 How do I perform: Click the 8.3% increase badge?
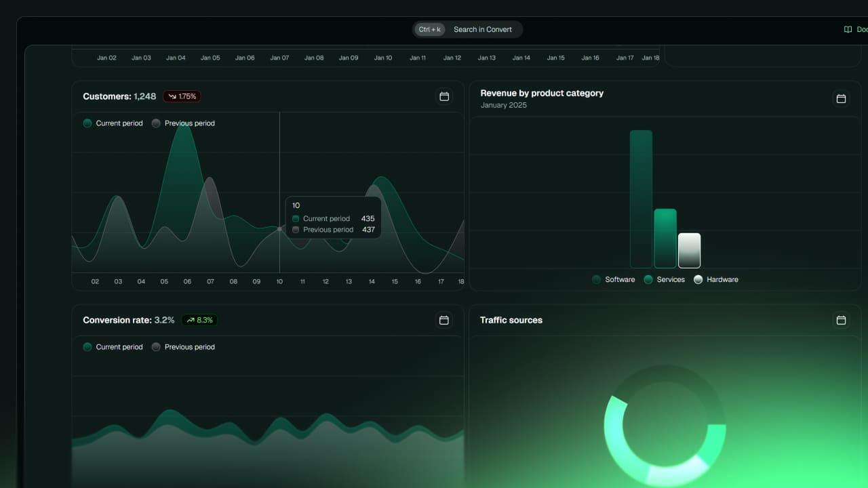tap(199, 320)
